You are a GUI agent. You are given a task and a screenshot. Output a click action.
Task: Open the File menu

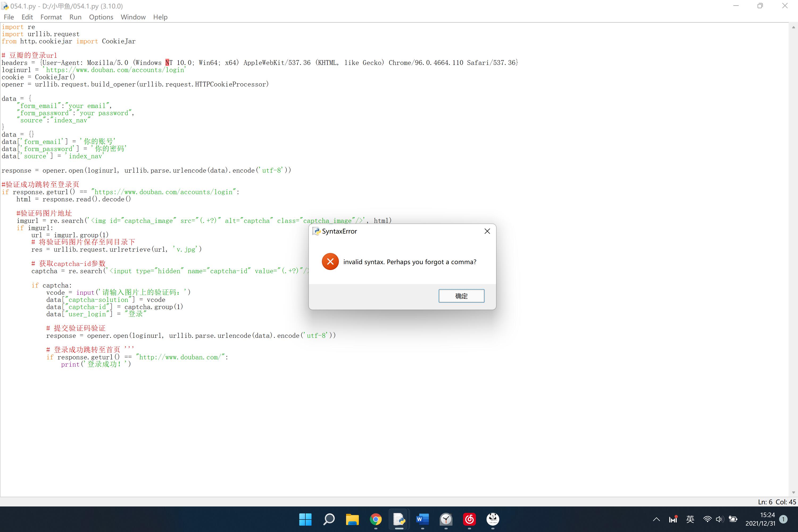(9, 17)
